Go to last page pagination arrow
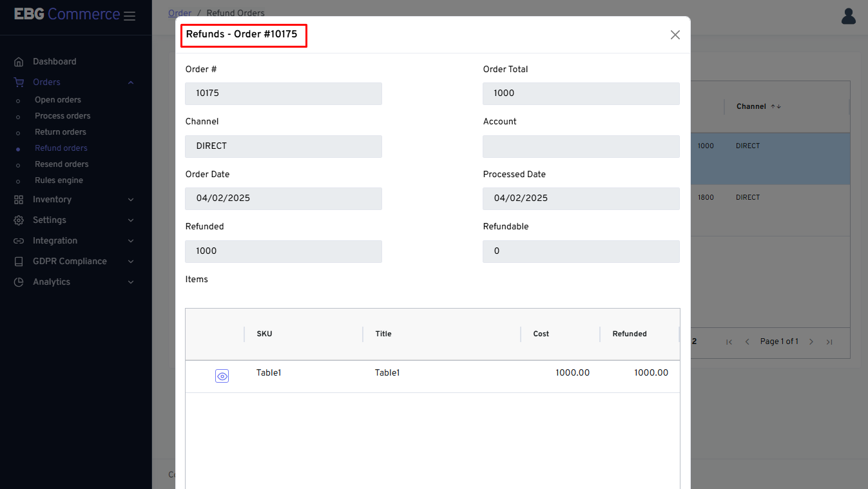This screenshot has width=868, height=489. pos(829,342)
